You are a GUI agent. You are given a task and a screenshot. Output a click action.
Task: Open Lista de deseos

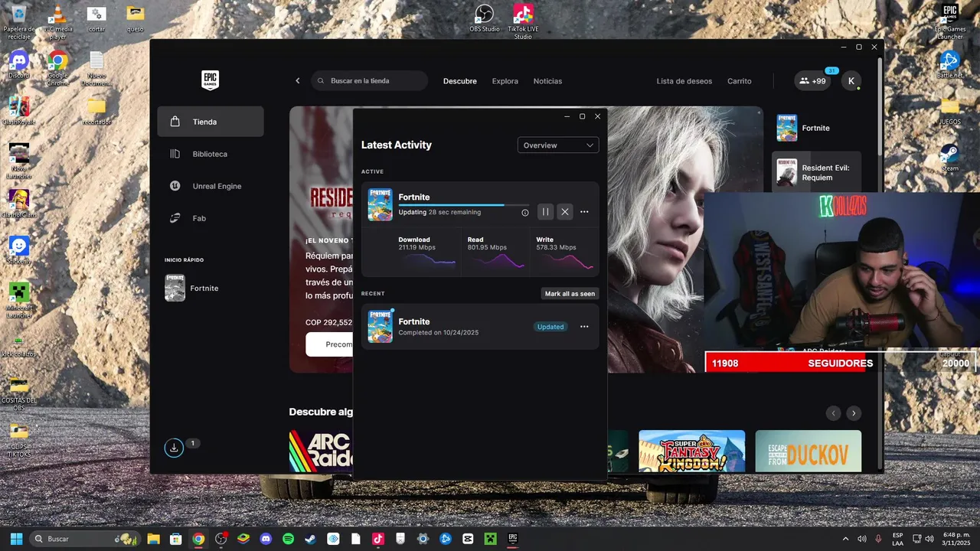click(684, 81)
